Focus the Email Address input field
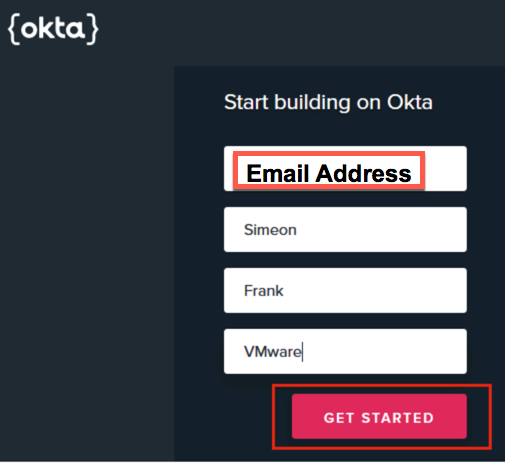The image size is (505, 464). [x=345, y=169]
